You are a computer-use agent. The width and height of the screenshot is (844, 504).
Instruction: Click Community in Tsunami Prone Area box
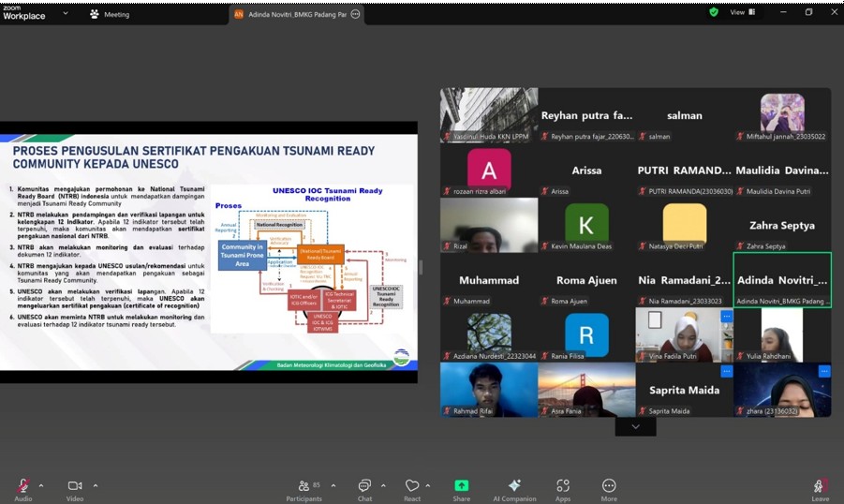[x=243, y=255]
